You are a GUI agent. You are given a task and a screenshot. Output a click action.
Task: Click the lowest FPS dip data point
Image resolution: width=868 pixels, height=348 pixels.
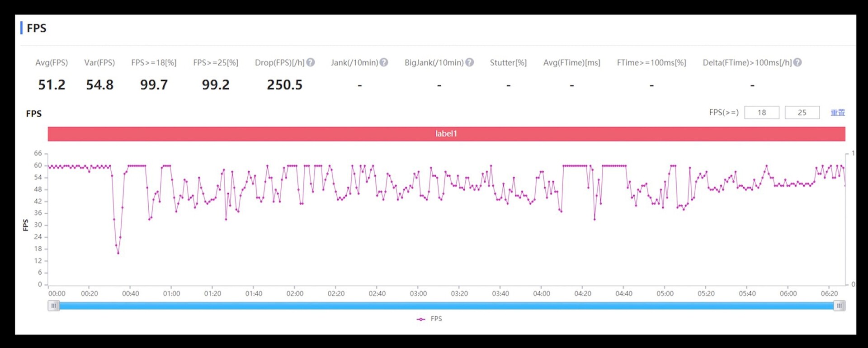tap(118, 253)
